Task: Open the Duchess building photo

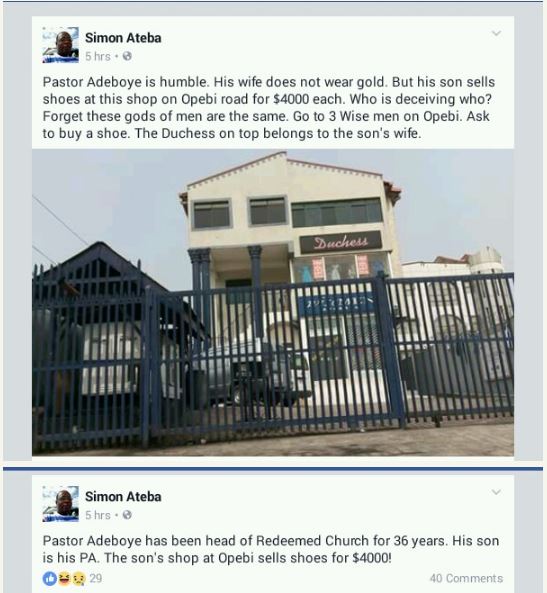Action: (273, 302)
